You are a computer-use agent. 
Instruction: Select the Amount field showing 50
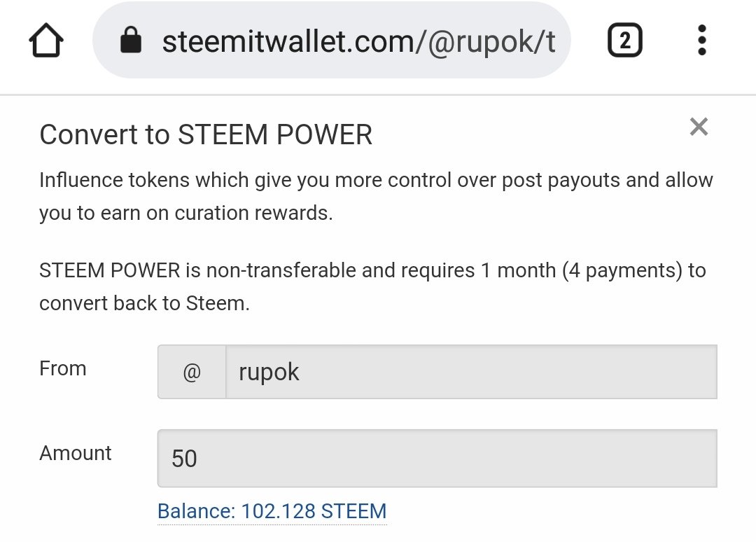tap(437, 458)
